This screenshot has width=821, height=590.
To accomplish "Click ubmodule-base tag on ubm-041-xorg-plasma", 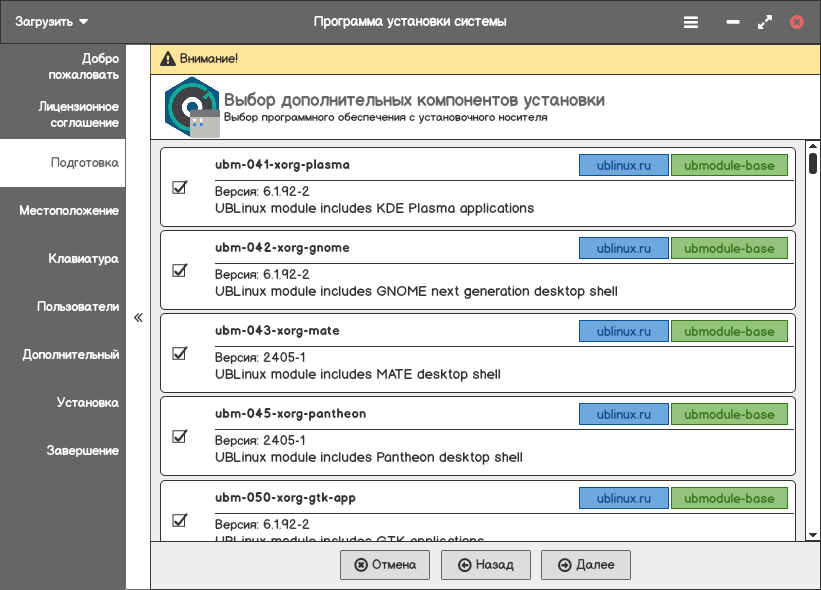I will (x=729, y=166).
